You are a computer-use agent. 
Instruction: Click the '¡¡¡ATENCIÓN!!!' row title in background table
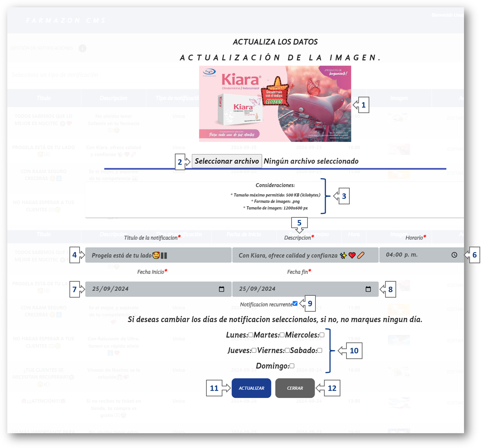(43, 401)
